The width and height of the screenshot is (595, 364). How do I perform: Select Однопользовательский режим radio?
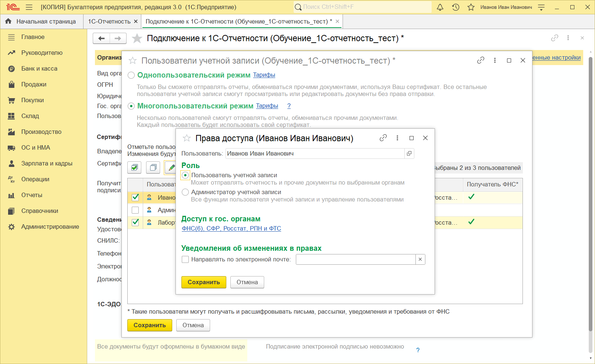131,75
